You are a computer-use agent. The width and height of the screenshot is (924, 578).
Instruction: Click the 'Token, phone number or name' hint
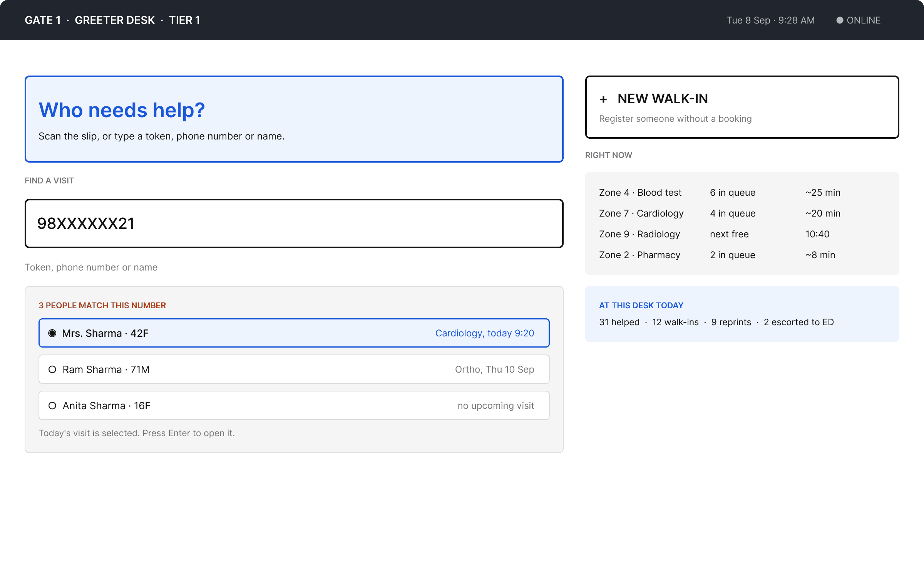91,267
